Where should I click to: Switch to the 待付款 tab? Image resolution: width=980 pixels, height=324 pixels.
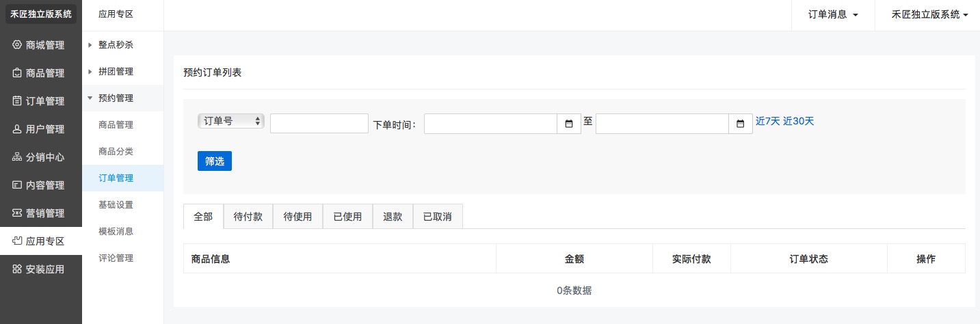click(248, 217)
